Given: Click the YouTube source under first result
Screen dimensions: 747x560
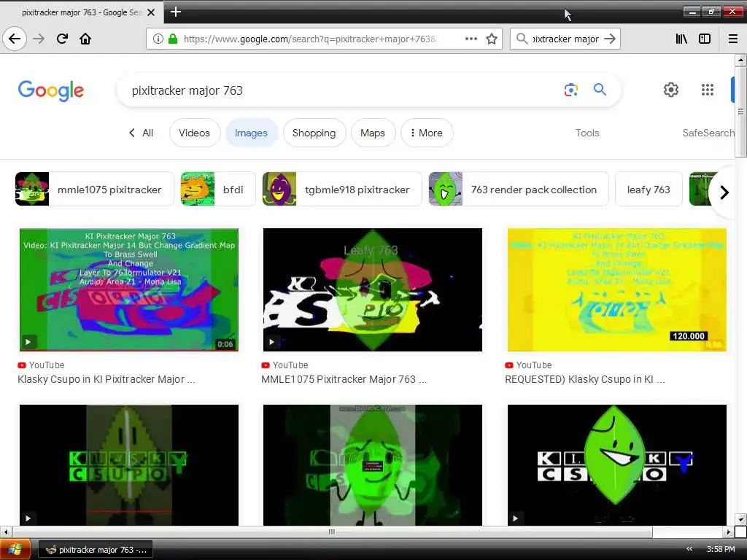Looking at the screenshot, I should (41, 365).
